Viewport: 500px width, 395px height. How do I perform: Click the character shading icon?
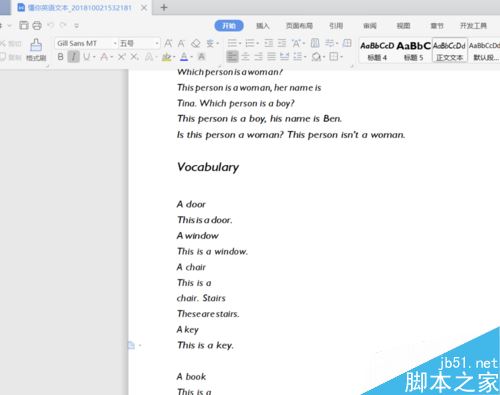(x=201, y=57)
